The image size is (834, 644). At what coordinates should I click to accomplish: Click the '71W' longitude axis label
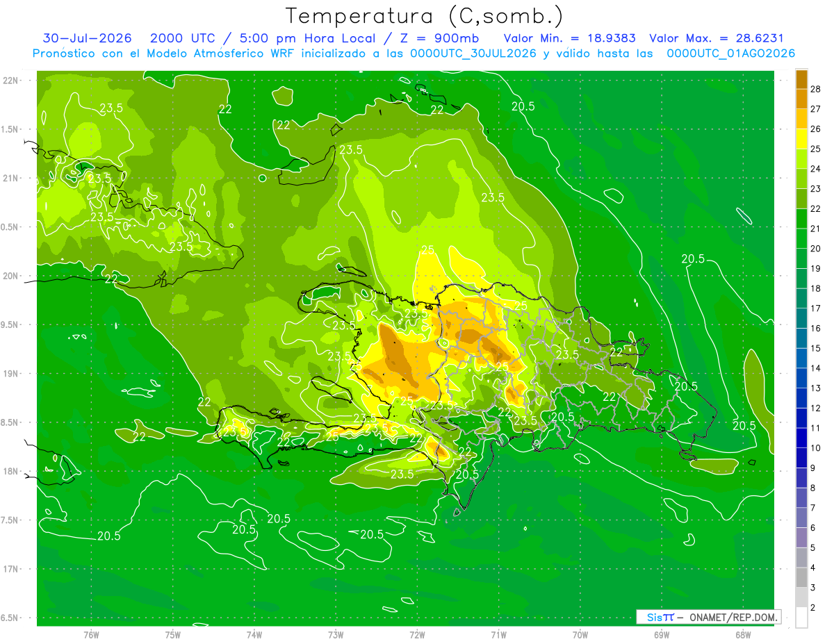click(x=498, y=634)
